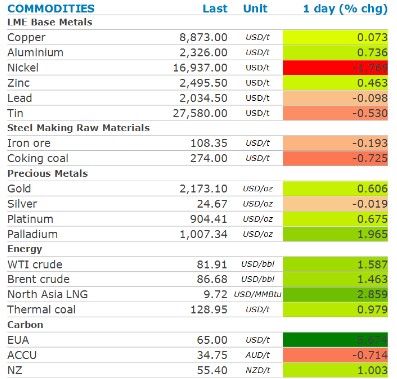Open the Gold row label

[x=19, y=189]
